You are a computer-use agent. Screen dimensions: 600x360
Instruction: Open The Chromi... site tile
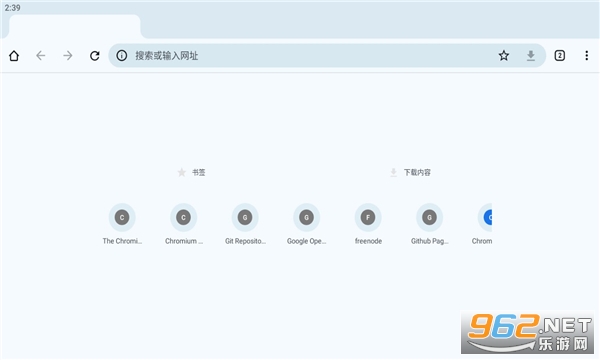tap(122, 224)
